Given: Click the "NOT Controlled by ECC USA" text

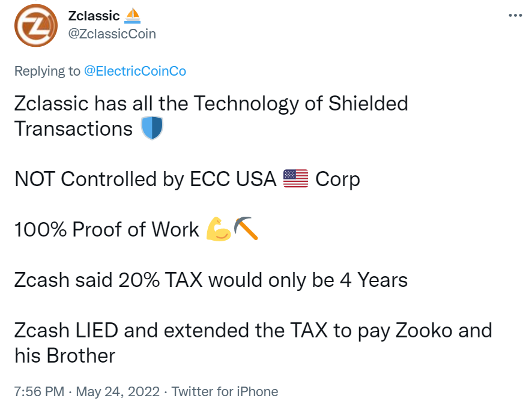Looking at the screenshot, I should (x=145, y=179).
